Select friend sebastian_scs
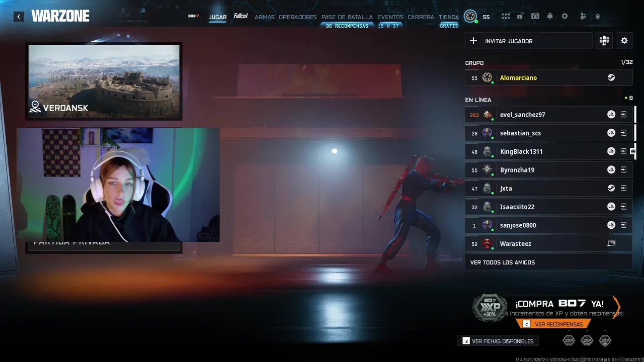 (x=549, y=133)
